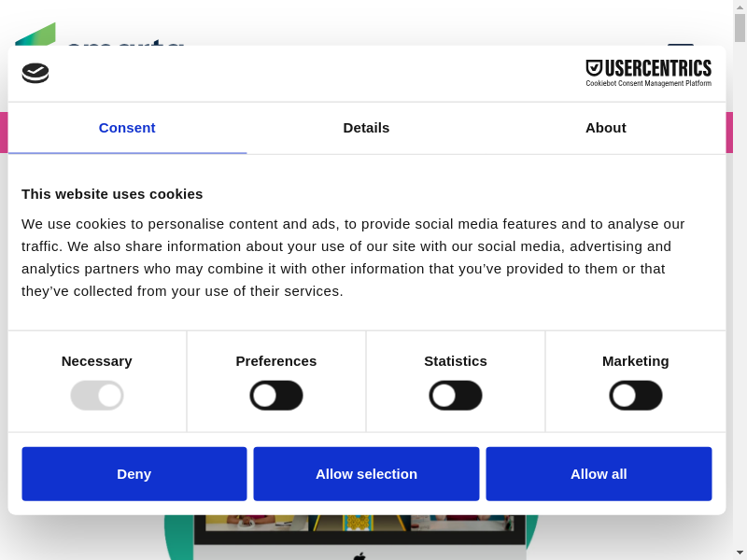Select the Consent tab
Image resolution: width=747 pixels, height=560 pixels.
click(x=127, y=128)
